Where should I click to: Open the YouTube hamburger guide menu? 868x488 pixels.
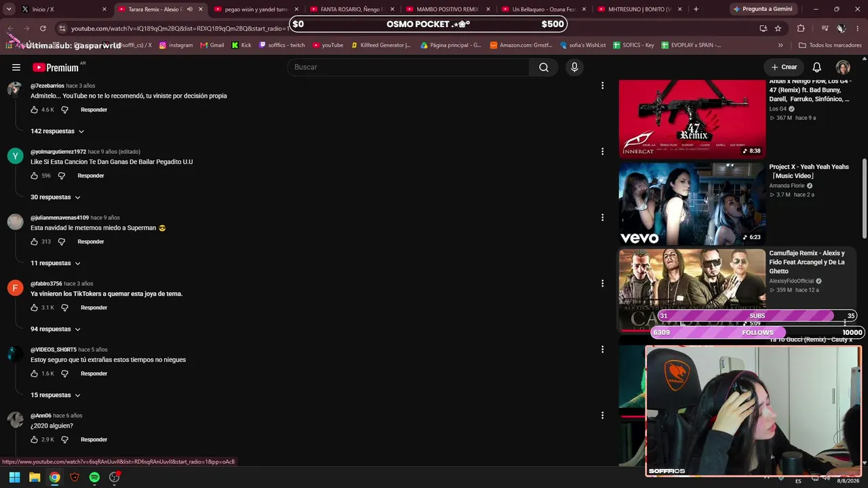pyautogui.click(x=16, y=67)
